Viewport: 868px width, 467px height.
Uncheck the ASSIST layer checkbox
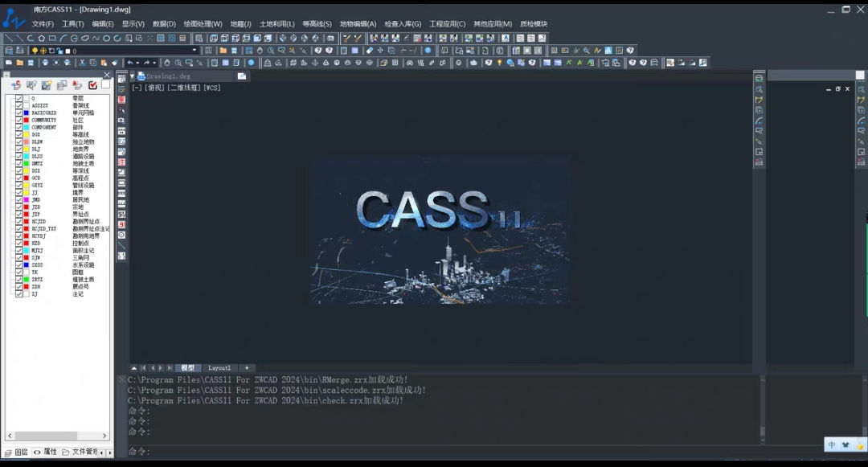pyautogui.click(x=18, y=105)
